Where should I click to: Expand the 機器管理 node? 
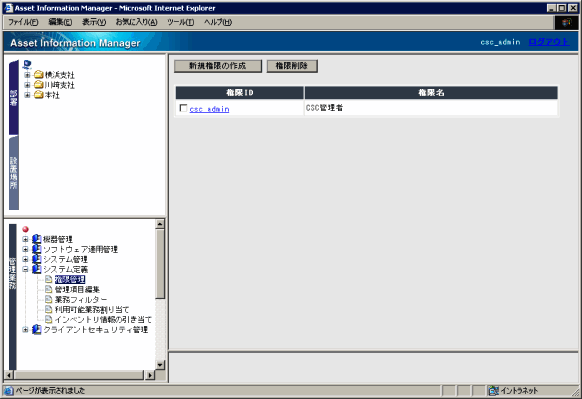pyautogui.click(x=25, y=239)
